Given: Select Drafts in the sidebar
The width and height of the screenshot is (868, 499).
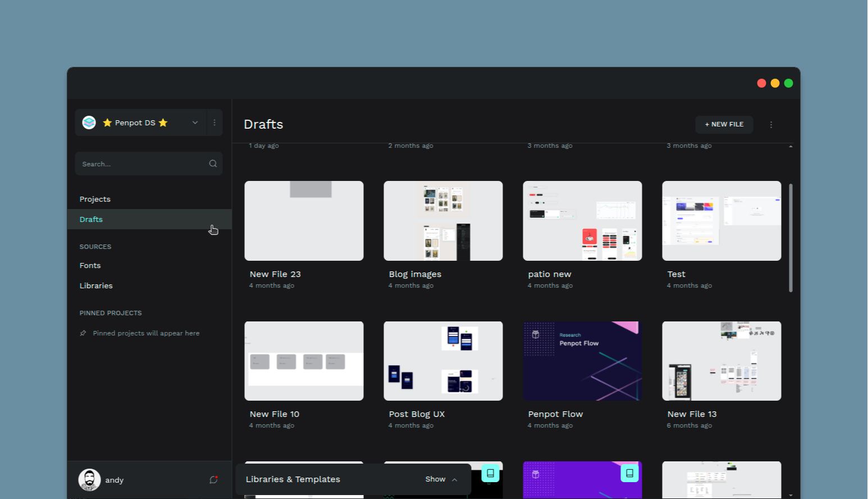Looking at the screenshot, I should [91, 219].
